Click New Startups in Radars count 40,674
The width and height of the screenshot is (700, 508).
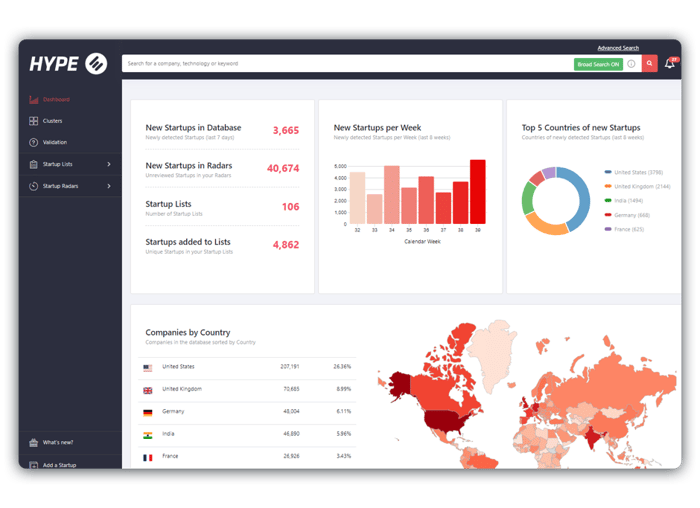283,168
